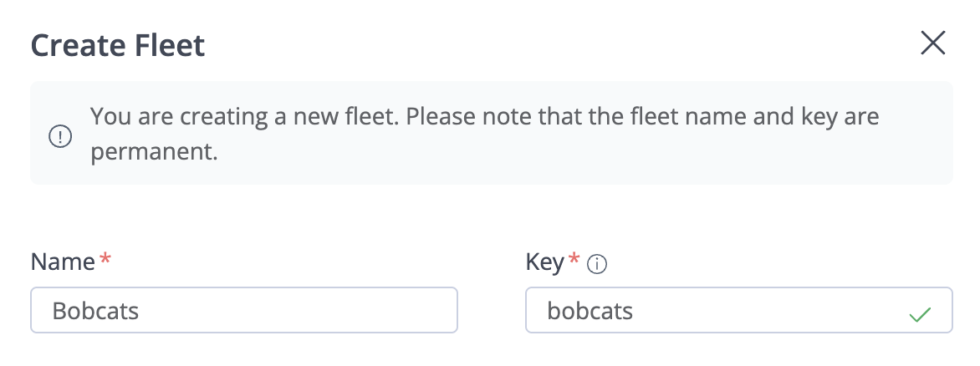Click the red asterisk next to Key
Screen dimensions: 980x366
574,261
